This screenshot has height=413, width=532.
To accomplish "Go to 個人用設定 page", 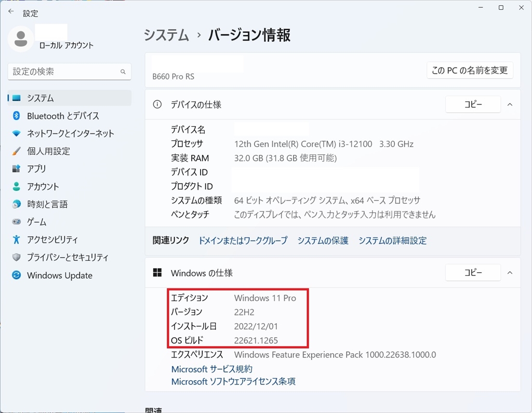I will tap(70, 151).
